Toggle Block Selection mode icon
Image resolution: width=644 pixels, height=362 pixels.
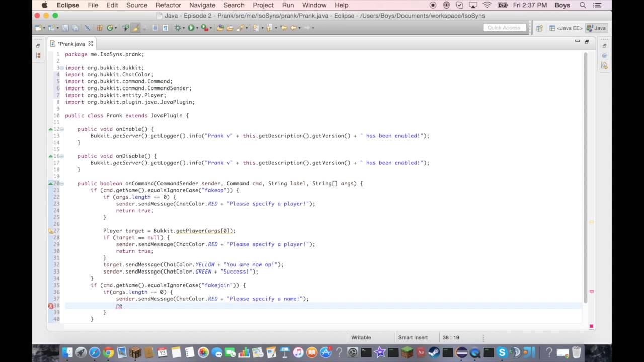155,28
